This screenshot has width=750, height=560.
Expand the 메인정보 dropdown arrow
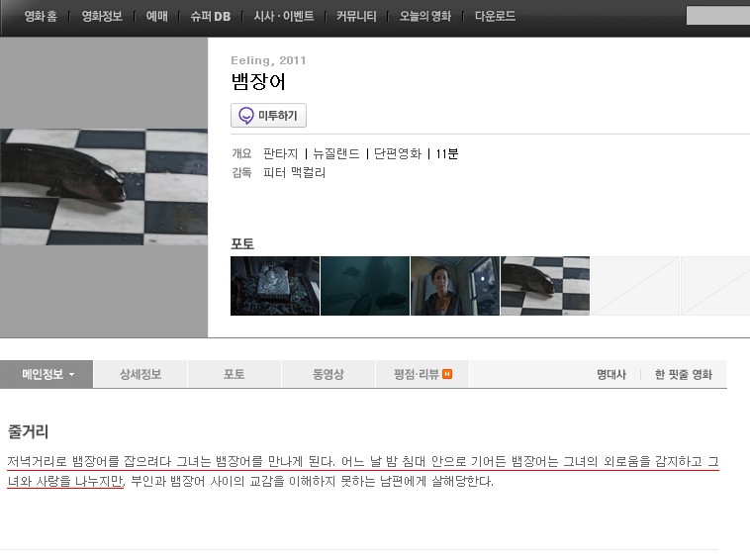pyautogui.click(x=72, y=374)
